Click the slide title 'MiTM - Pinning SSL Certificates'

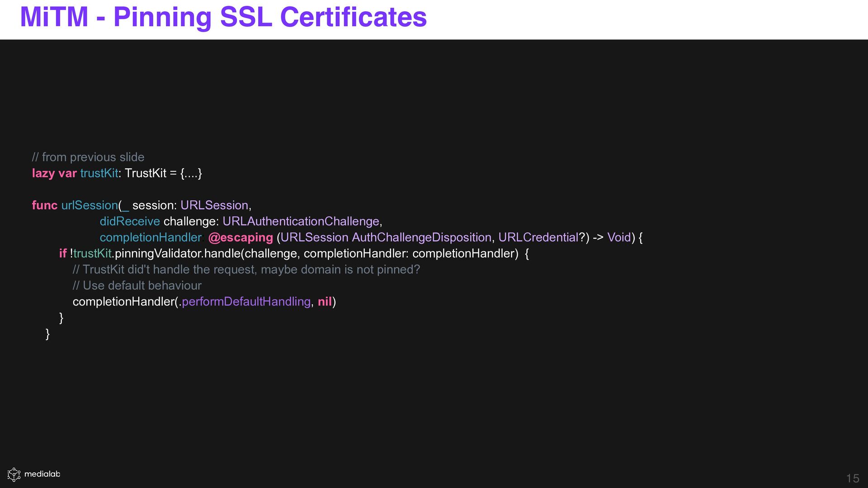(223, 17)
